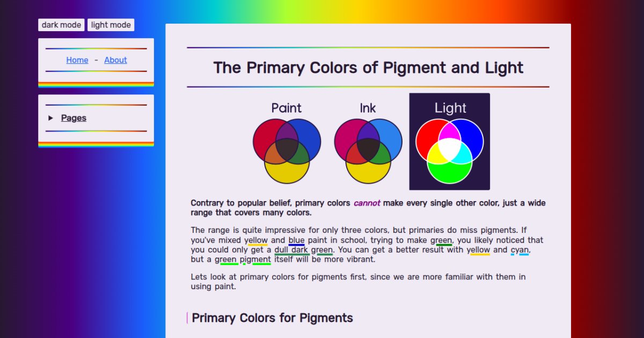Expand the Pages disclosure triangle
Viewport: 644px width, 338px height.
pyautogui.click(x=51, y=118)
